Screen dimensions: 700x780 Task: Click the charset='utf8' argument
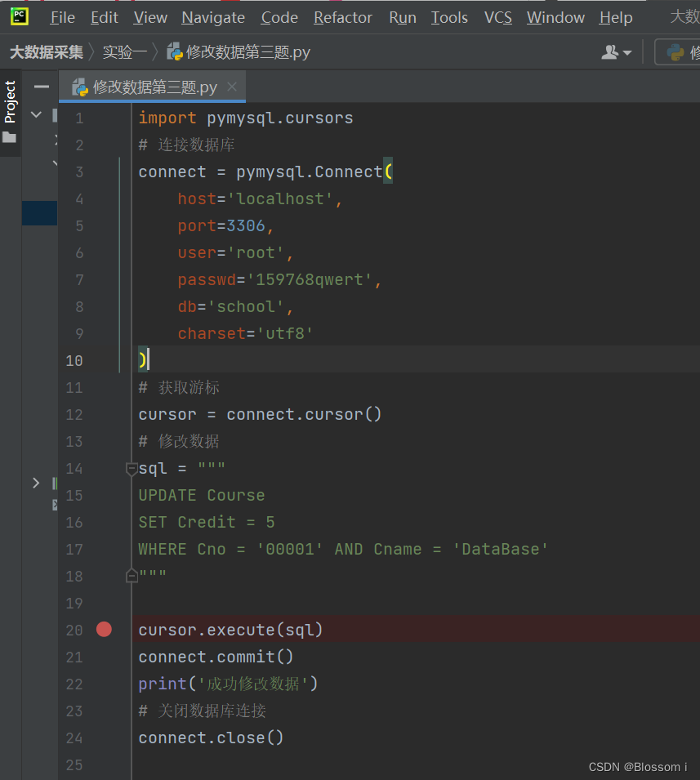pyautogui.click(x=245, y=333)
